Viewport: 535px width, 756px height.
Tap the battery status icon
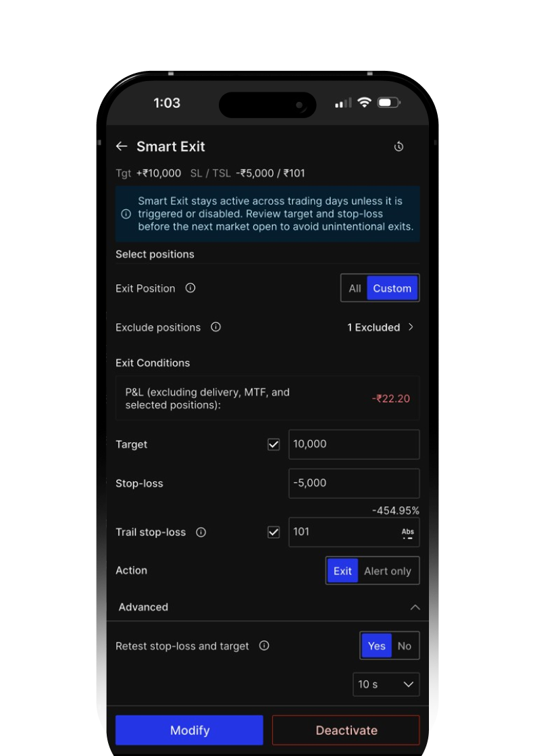[389, 102]
